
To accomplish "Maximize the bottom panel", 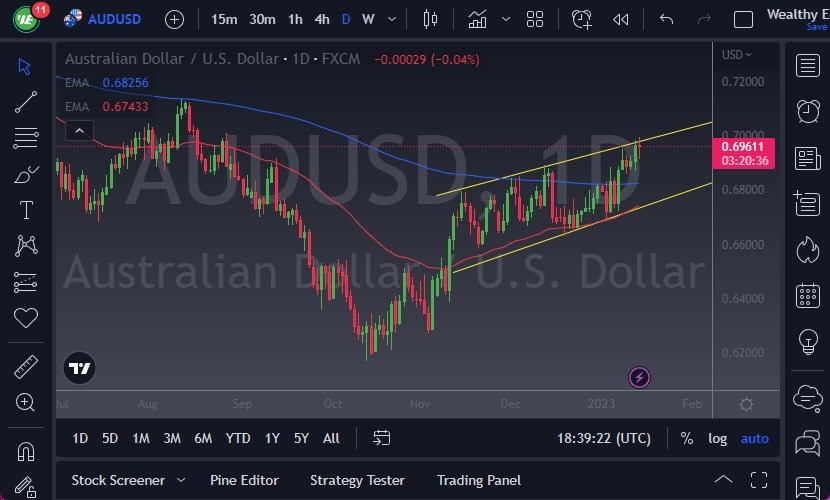I will click(759, 480).
